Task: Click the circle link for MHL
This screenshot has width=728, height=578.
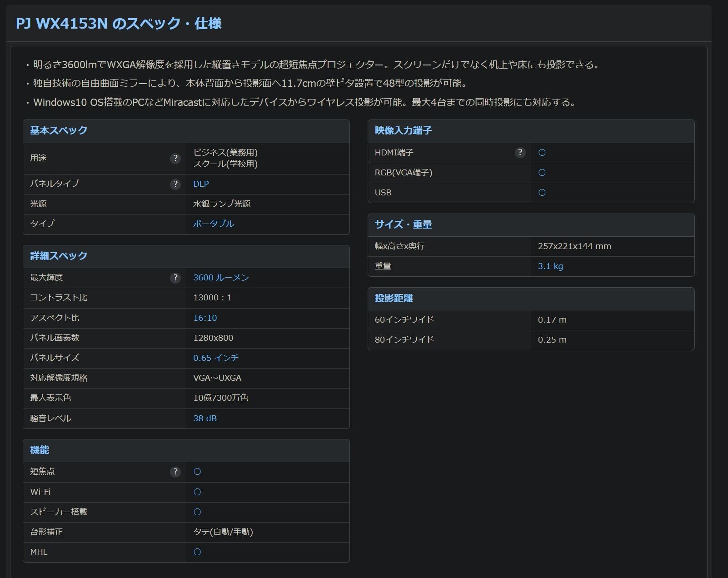Action: click(x=197, y=552)
